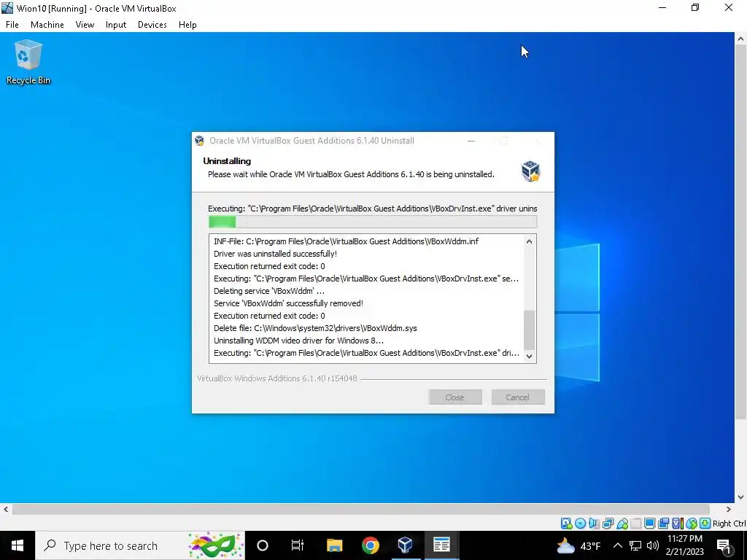Open the display status indicator icon

(x=649, y=524)
